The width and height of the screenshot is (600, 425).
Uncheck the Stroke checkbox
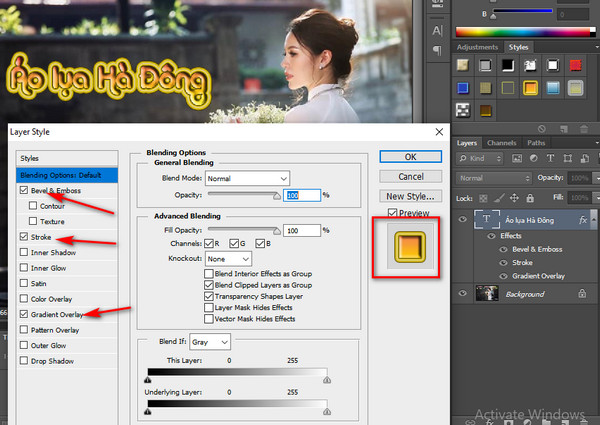(24, 236)
